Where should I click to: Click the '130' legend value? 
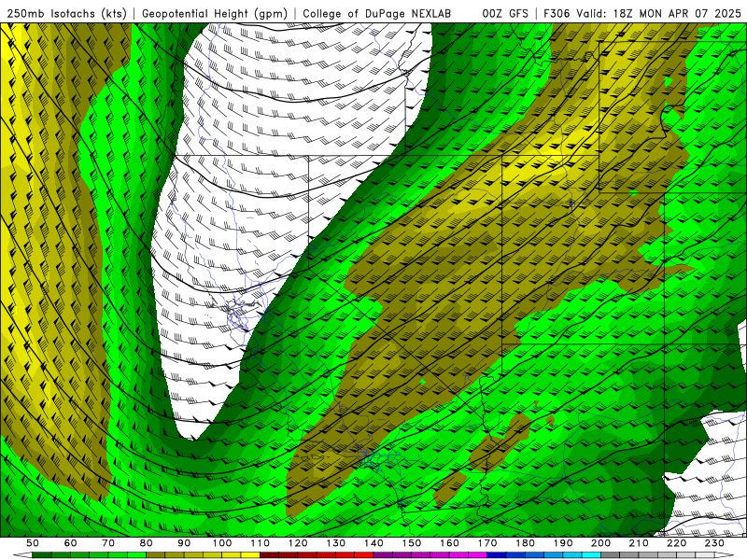[x=335, y=543]
